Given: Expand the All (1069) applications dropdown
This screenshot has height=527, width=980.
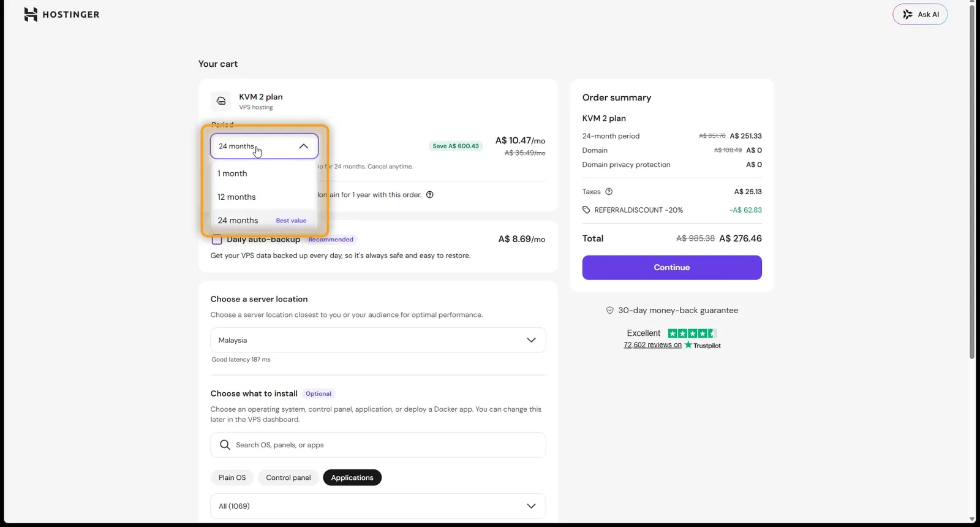Looking at the screenshot, I should [378, 506].
